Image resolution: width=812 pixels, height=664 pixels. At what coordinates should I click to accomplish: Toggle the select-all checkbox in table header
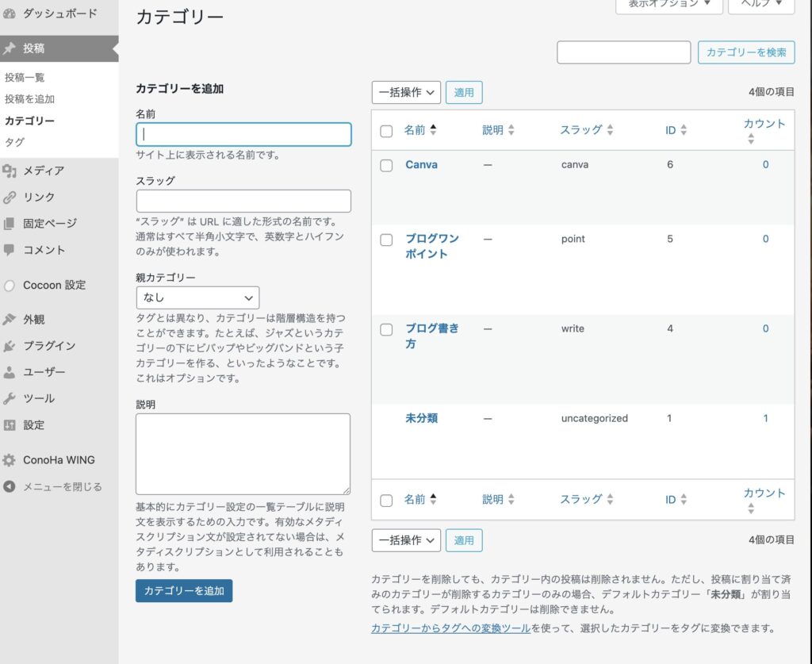coord(386,131)
